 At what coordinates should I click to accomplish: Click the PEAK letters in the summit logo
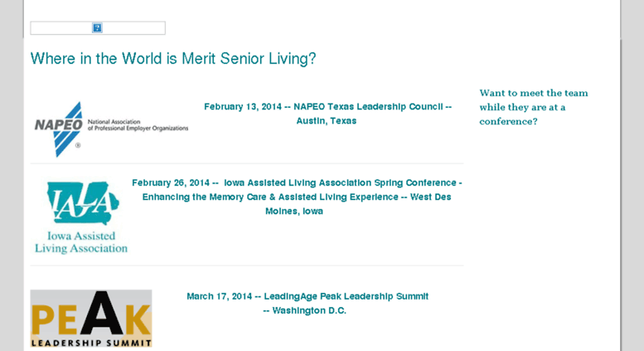(91, 314)
